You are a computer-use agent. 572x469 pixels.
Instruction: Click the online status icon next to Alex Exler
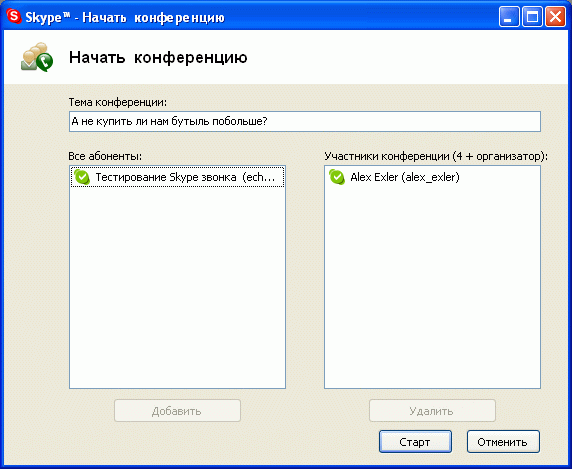pos(337,177)
